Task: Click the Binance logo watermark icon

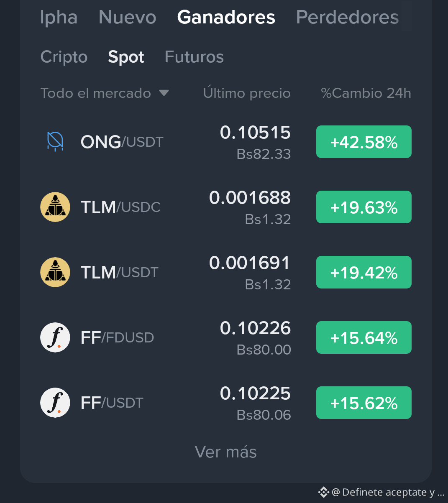Action: [x=323, y=492]
